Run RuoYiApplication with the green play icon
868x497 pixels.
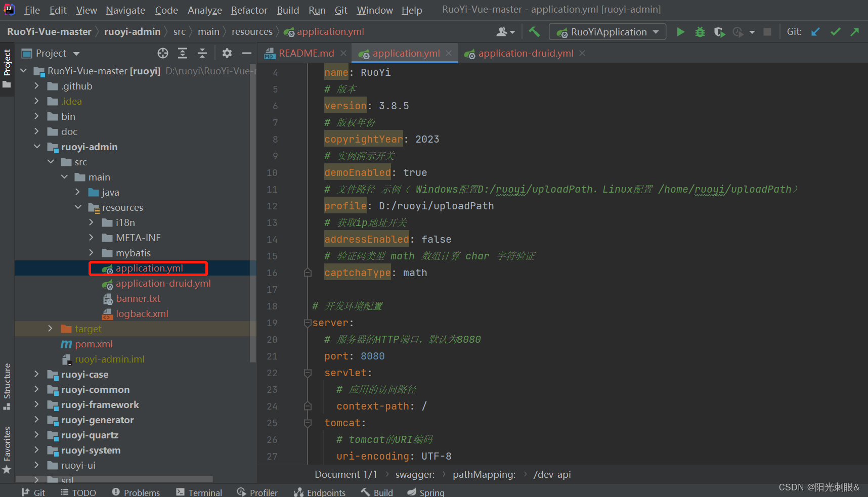pos(681,32)
